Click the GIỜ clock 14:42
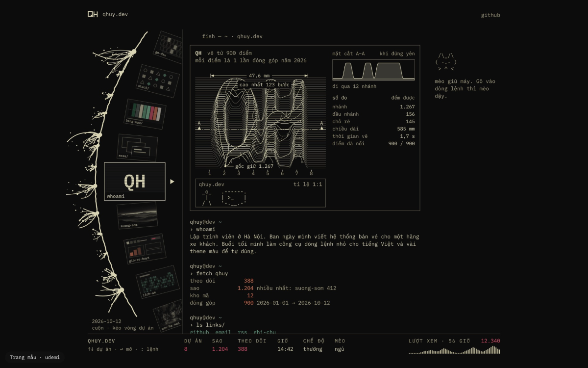 click(285, 349)
